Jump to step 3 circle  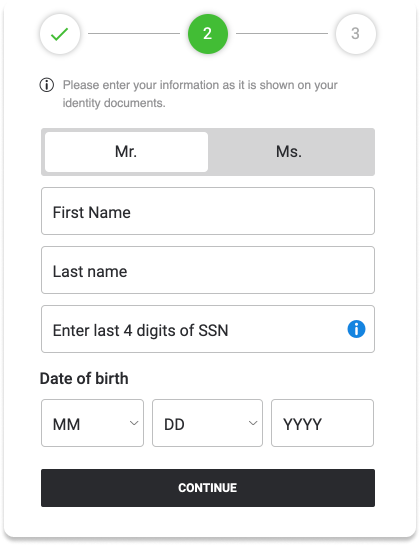point(356,34)
